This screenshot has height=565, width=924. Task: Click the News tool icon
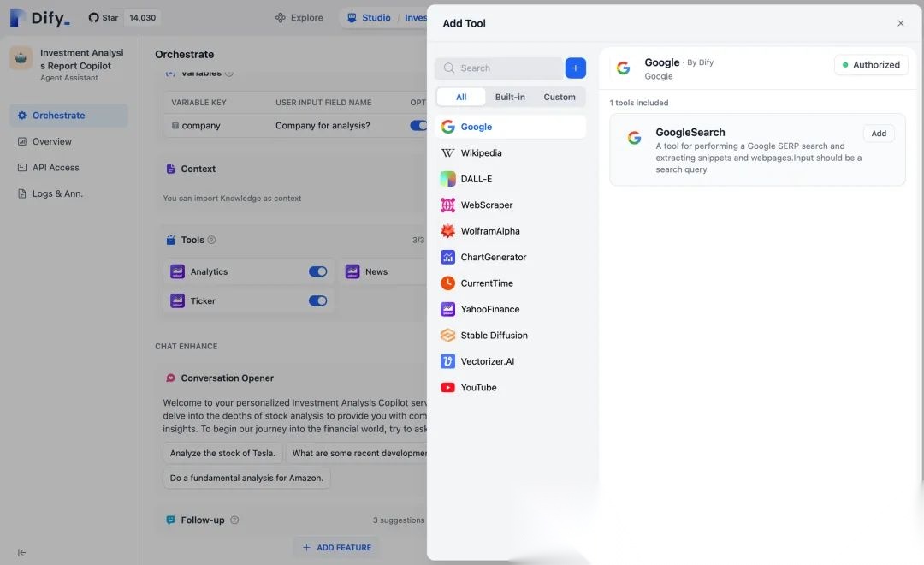click(x=352, y=271)
